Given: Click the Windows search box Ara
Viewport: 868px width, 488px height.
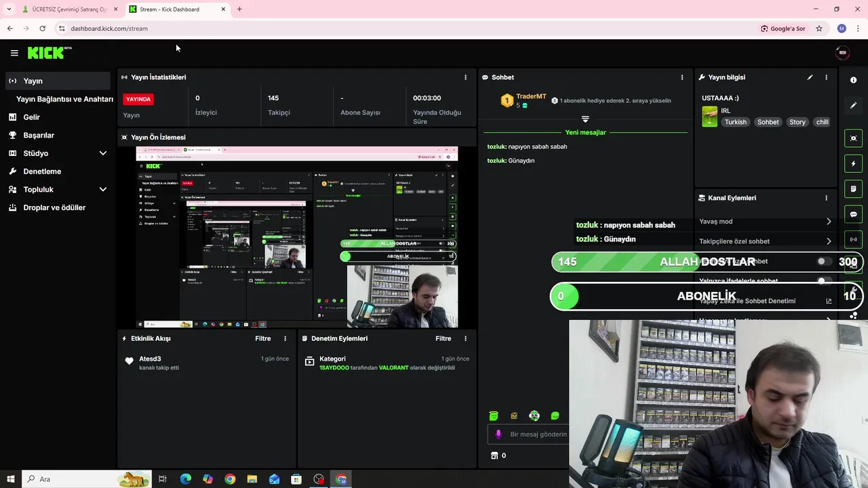Looking at the screenshot, I should pos(87,479).
